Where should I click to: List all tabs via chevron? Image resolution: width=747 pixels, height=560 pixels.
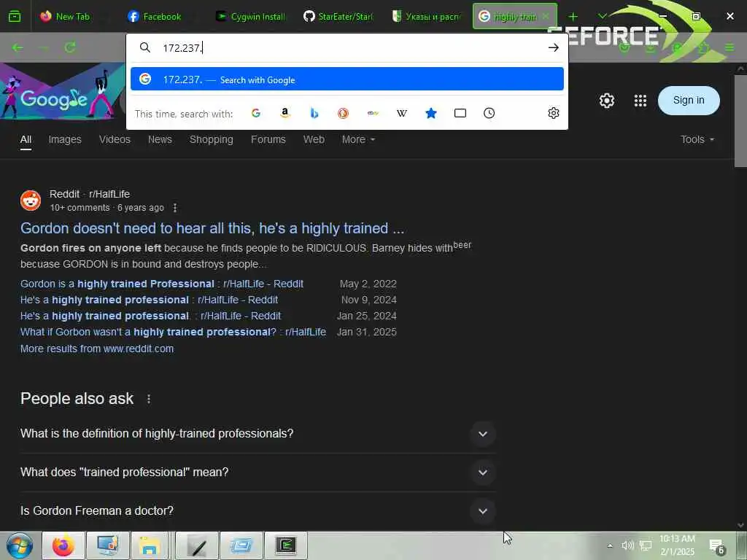point(602,17)
